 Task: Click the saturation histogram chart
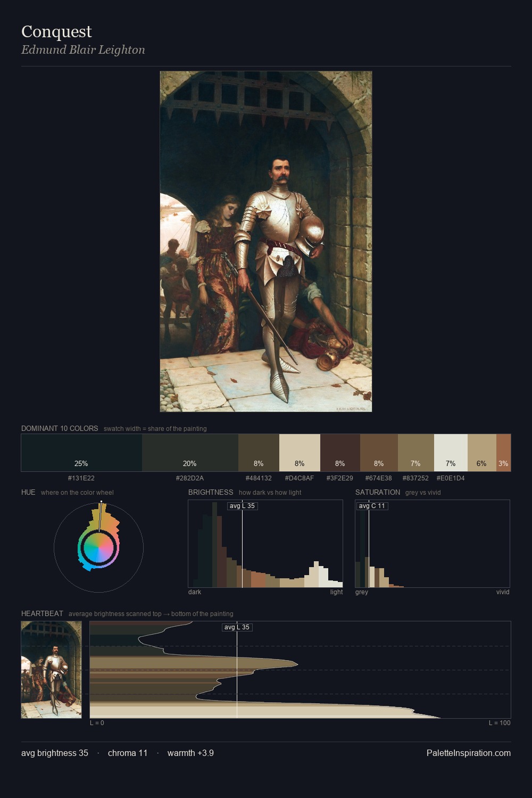tap(433, 544)
